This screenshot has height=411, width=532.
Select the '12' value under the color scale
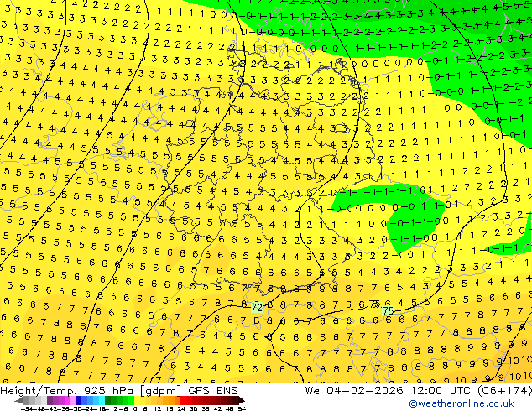(x=158, y=408)
